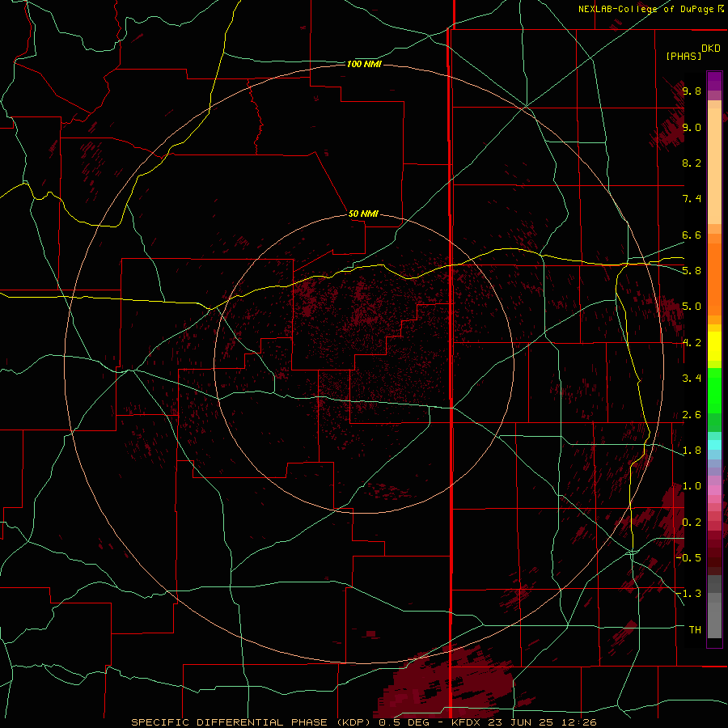The width and height of the screenshot is (728, 728).
Task: Pick the yellow segment of the color bar
Action: [x=714, y=346]
